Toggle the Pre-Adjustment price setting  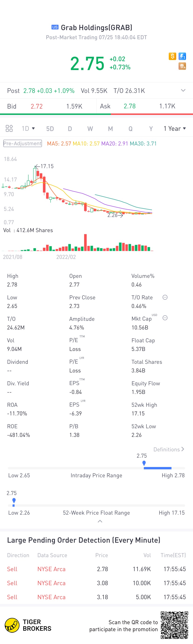[22, 144]
